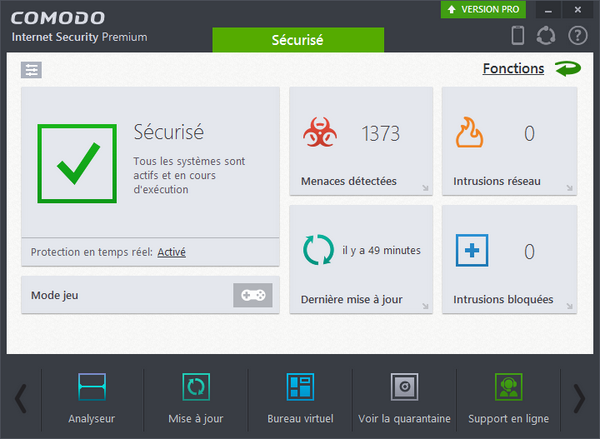Click the green checkmark status box

pos(77,163)
